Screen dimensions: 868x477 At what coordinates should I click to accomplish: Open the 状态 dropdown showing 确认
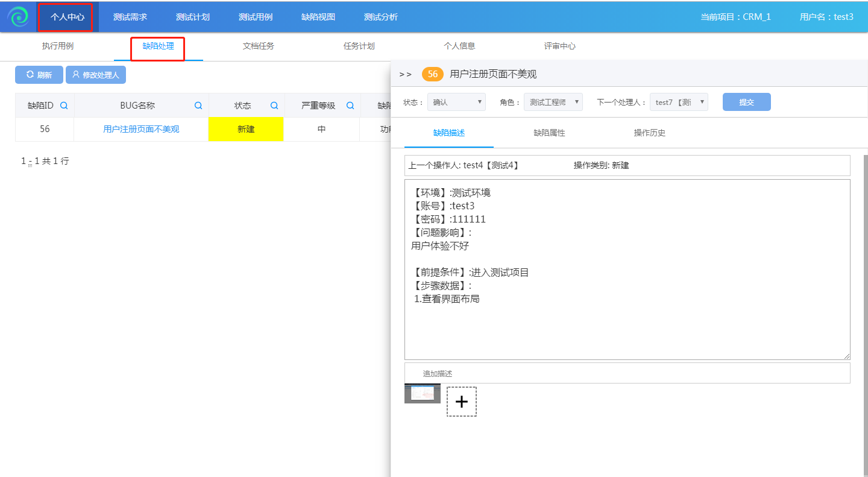click(456, 102)
